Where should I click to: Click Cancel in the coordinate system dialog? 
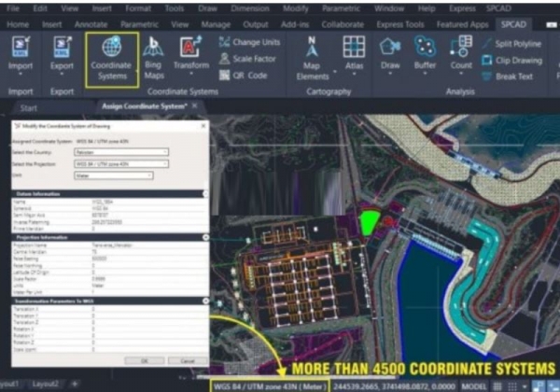pyautogui.click(x=188, y=361)
